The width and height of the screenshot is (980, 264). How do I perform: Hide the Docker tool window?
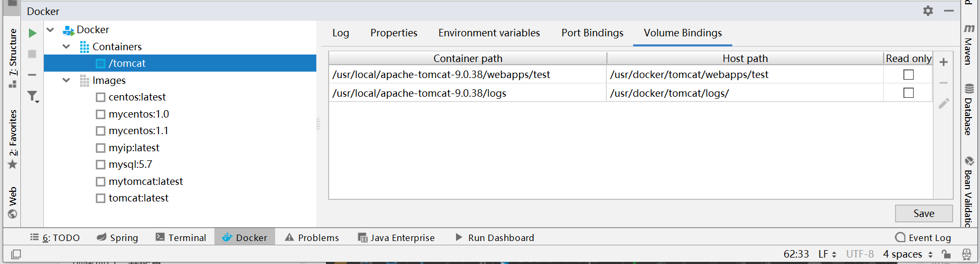(949, 11)
